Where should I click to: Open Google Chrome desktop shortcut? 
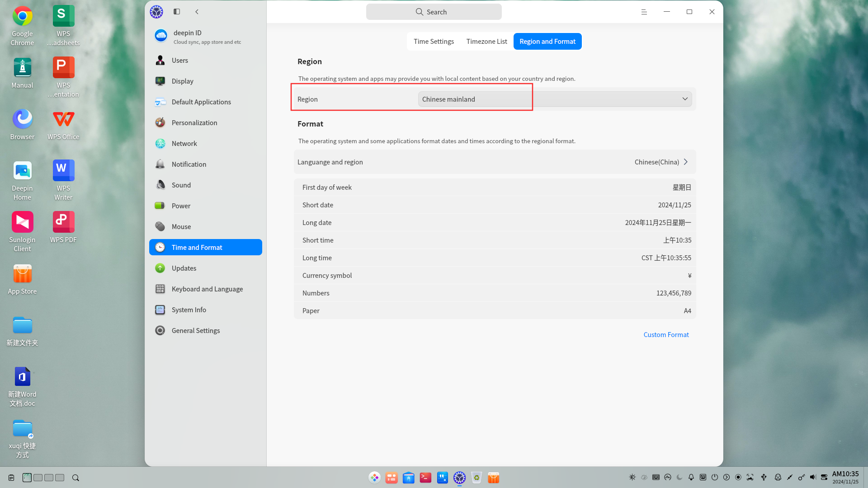pos(22,26)
